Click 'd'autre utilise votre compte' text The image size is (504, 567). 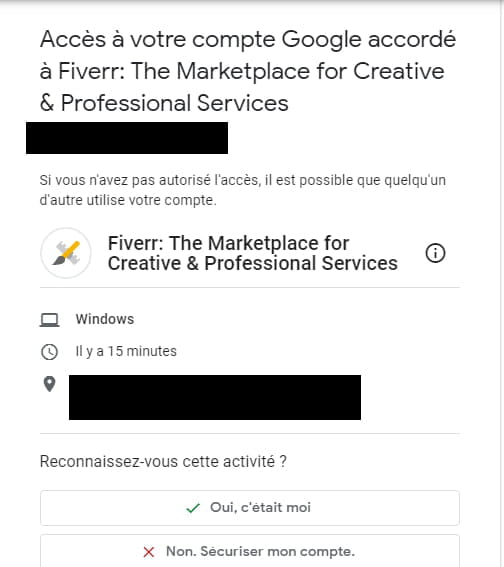coord(128,200)
